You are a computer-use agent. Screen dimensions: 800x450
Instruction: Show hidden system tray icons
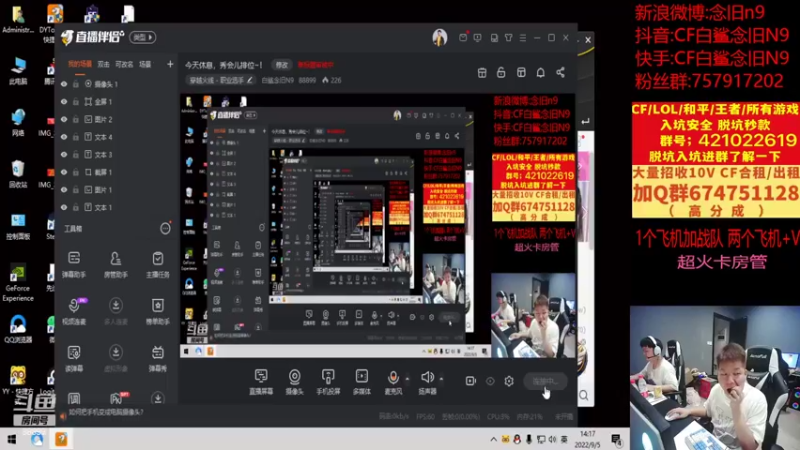(493, 439)
